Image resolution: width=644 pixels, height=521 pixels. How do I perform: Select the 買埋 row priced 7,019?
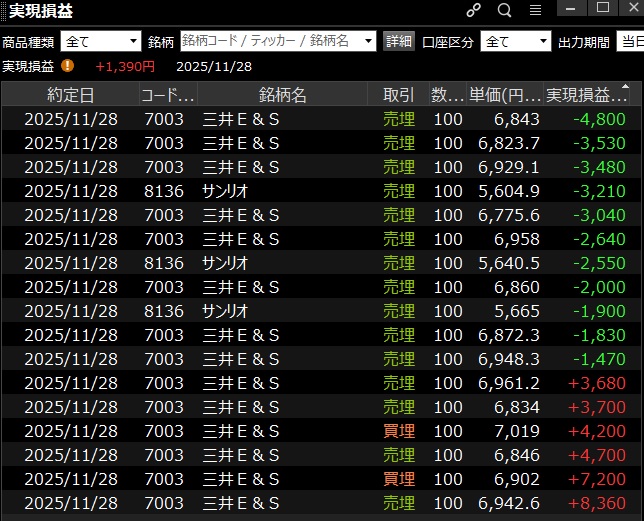coord(320,431)
